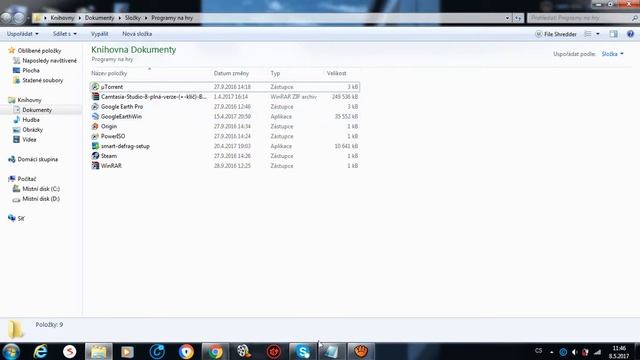
Task: Click Dokumenty in the address bar
Action: [100, 18]
